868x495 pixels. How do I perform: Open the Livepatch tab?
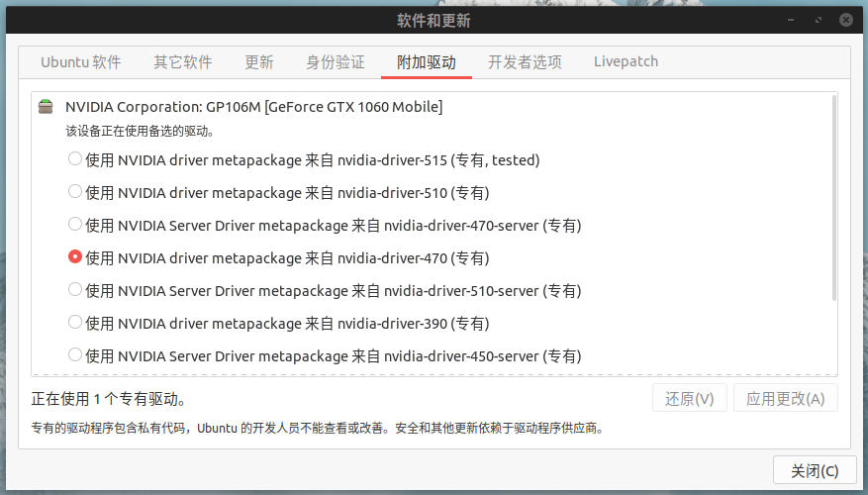coord(627,62)
